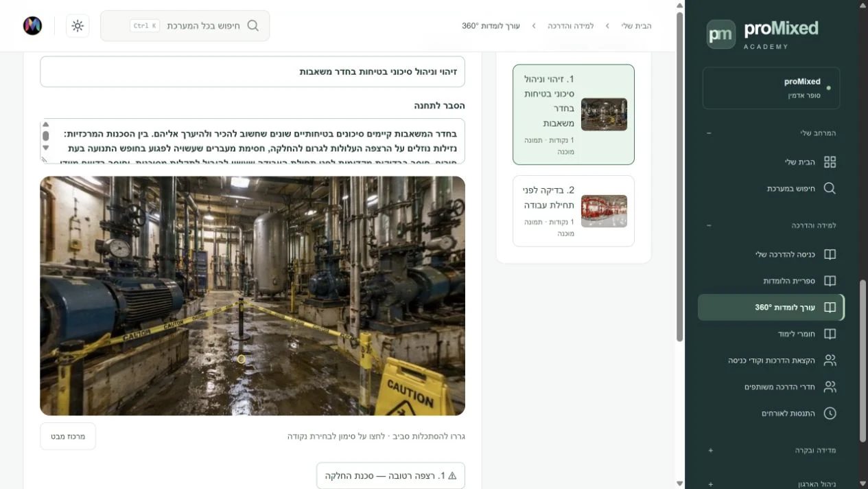
Task: Click the description text area's scroll-up arrow
Action: 45,124
